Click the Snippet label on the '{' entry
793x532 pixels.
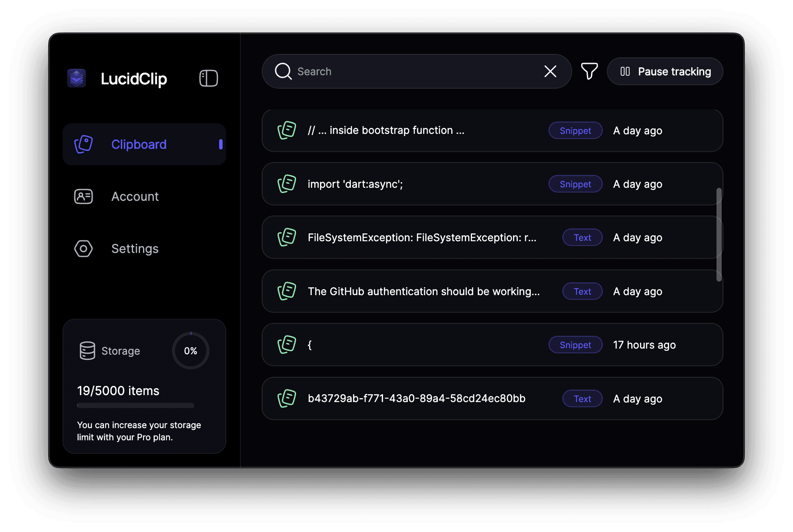coord(575,345)
